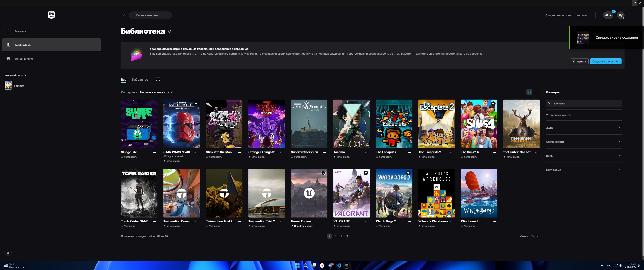Toggle favorite heart on Watch Dogs 2
This screenshot has height=270, width=644.
coord(408,173)
